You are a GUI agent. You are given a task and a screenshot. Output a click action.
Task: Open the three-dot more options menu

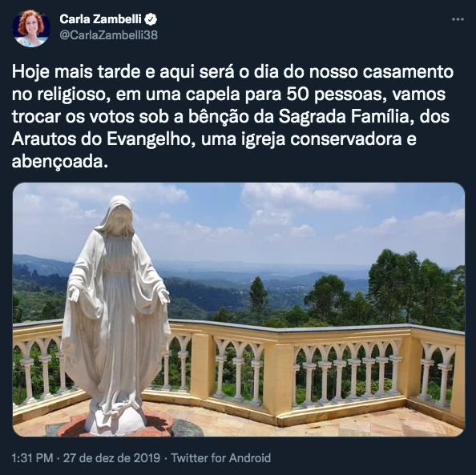(458, 19)
